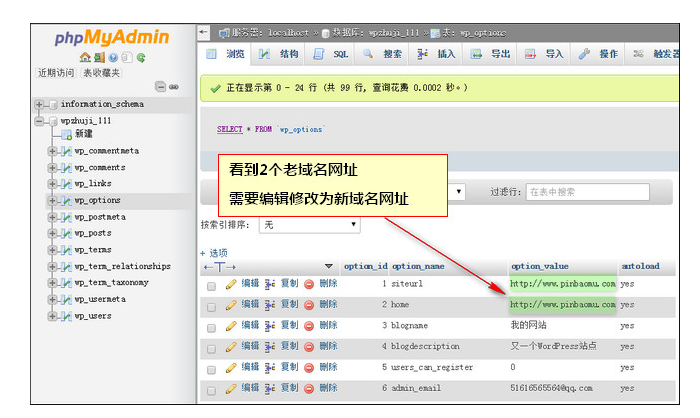Click the back arrow icon above tabs
Image resolution: width=700 pixels, height=418 pixels.
click(x=204, y=32)
